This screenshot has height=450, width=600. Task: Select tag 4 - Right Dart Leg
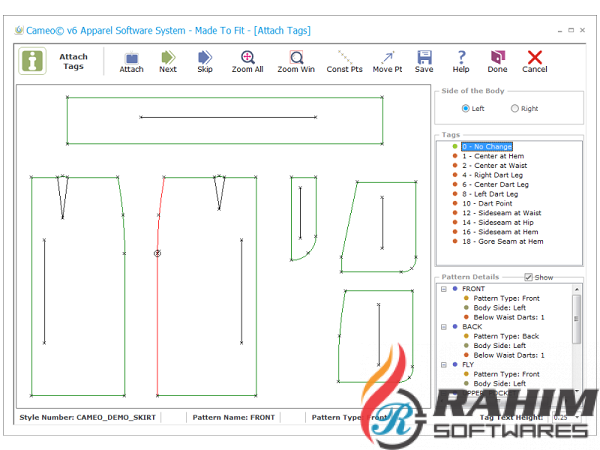[x=492, y=175]
